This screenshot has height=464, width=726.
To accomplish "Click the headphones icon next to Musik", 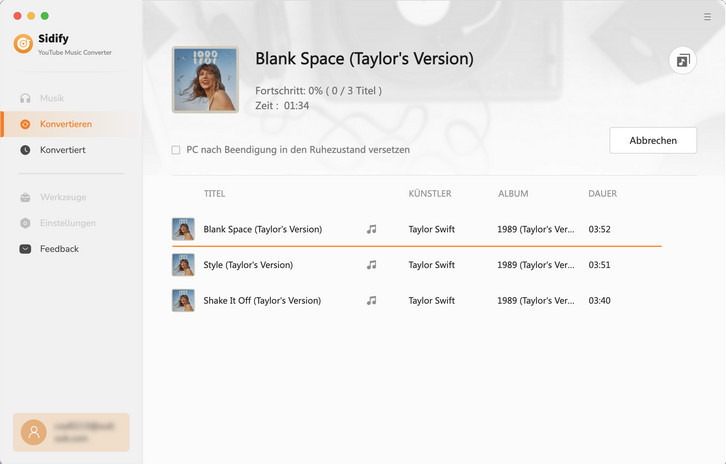I will 25,98.
